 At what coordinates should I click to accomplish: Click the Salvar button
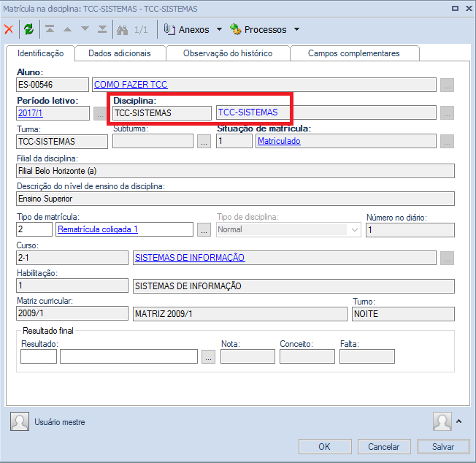(443, 447)
